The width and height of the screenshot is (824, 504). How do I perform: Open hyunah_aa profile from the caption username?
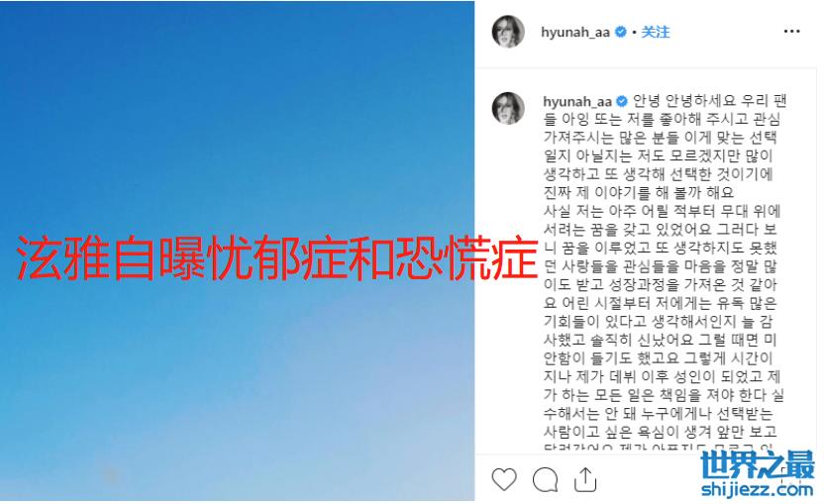coord(577,101)
